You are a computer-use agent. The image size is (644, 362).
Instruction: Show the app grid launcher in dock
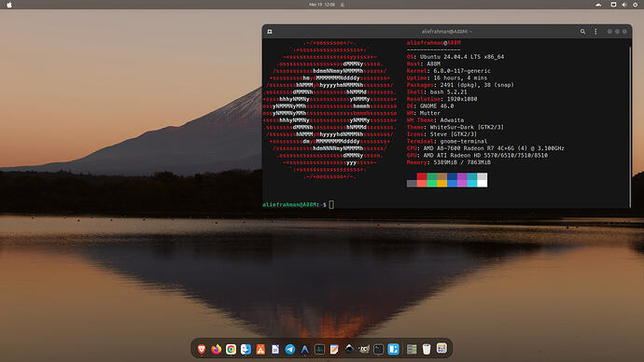coord(441,348)
